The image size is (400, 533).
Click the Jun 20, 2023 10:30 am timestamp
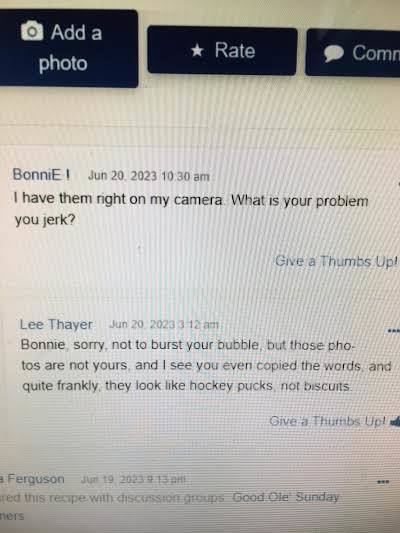pos(149,176)
